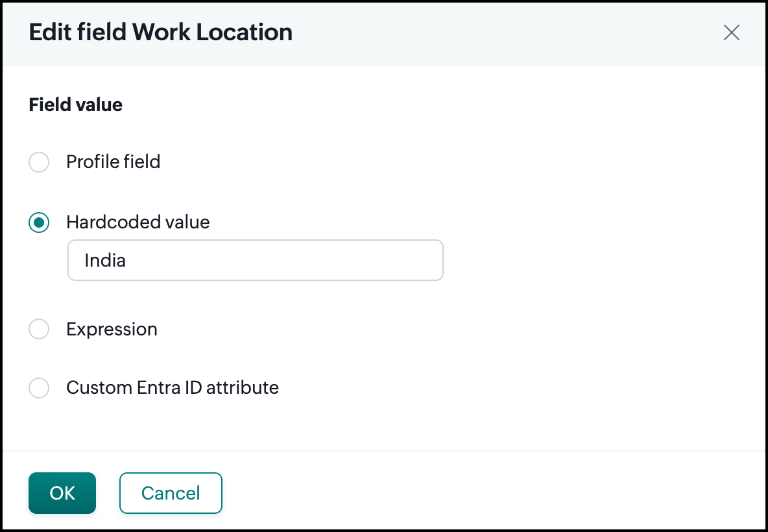Click the word "attribute" in last option
The image size is (768, 532).
246,388
